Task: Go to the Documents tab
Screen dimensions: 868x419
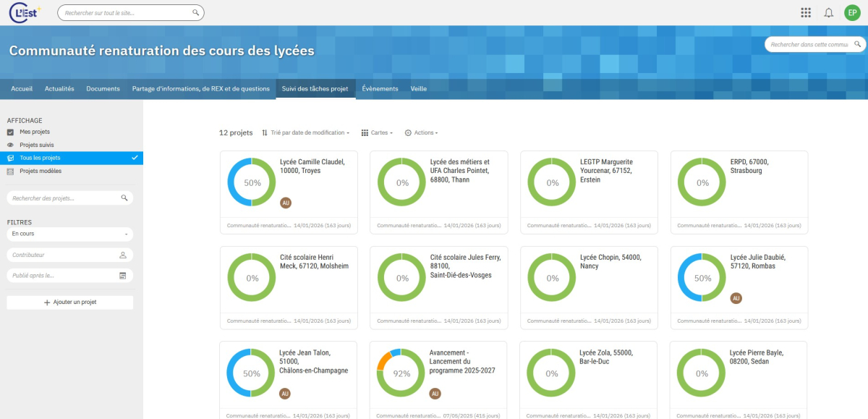Action: click(x=103, y=88)
